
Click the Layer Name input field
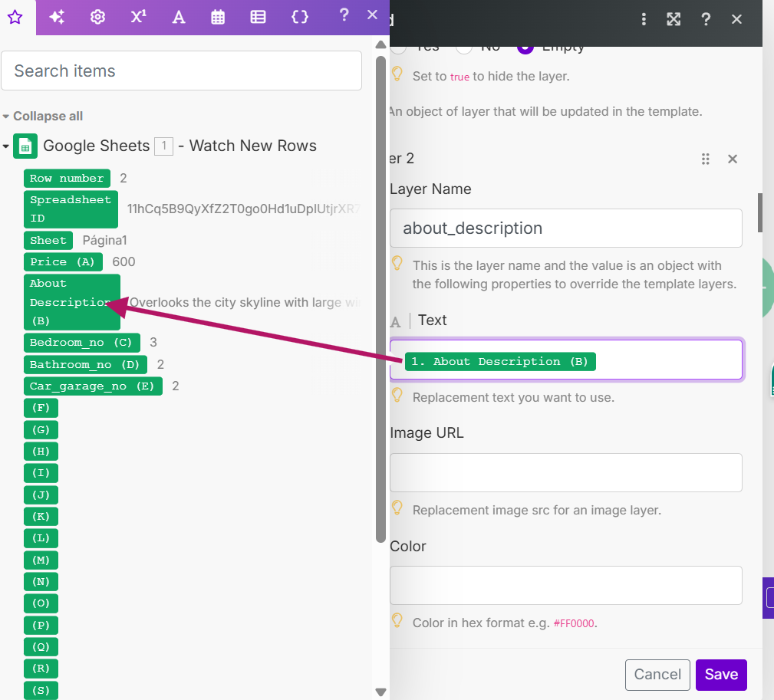tap(565, 228)
